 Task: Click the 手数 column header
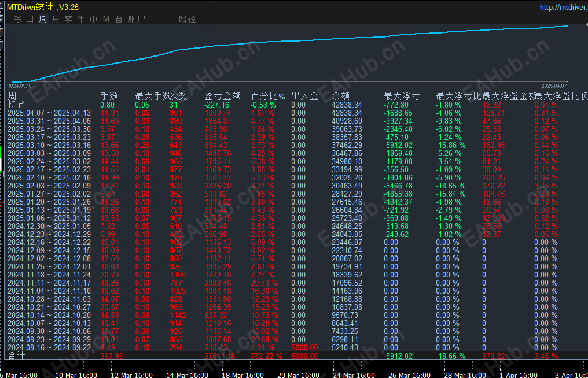[109, 97]
